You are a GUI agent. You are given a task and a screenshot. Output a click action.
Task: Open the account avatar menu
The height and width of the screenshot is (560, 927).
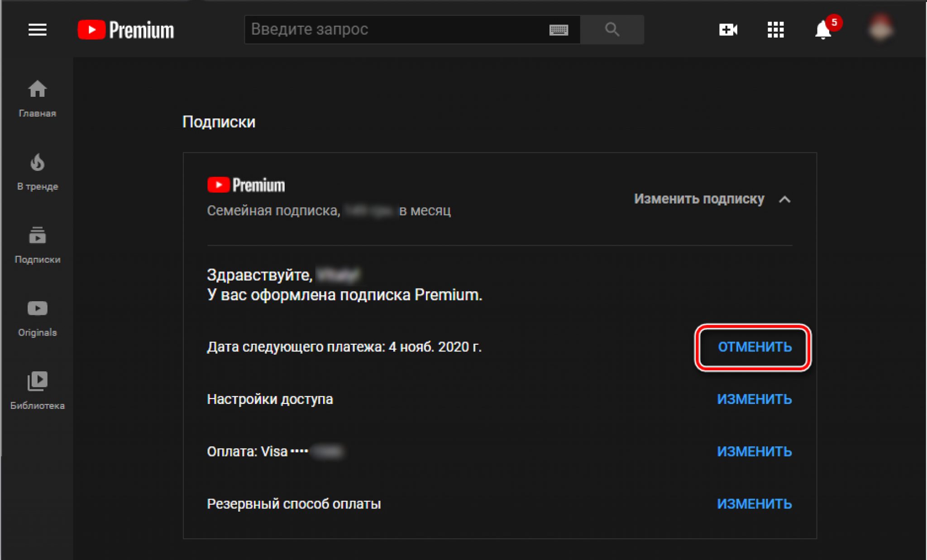880,29
